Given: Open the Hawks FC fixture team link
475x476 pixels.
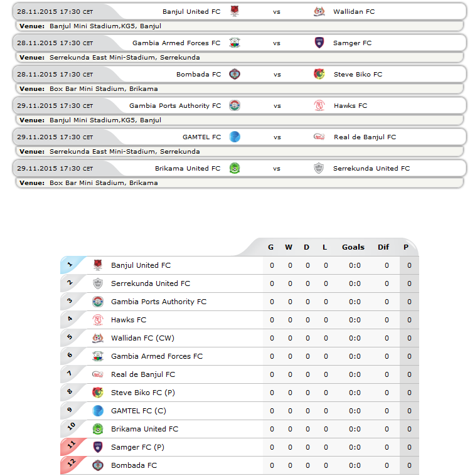Looking at the screenshot, I should pos(351,105).
